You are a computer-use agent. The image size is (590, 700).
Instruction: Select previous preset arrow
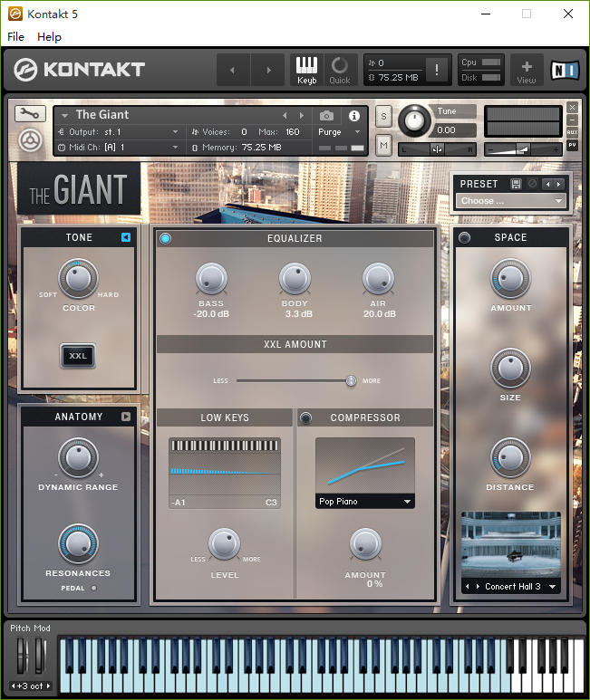[x=548, y=185]
